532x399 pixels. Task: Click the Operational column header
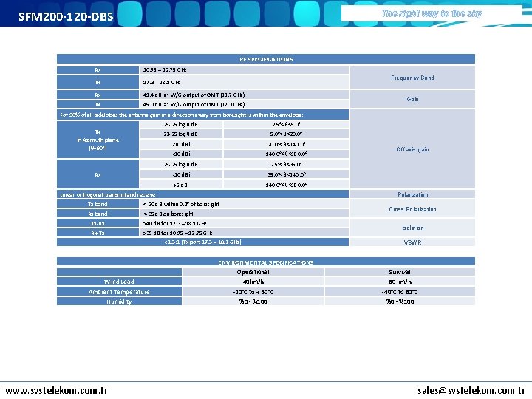253,272
